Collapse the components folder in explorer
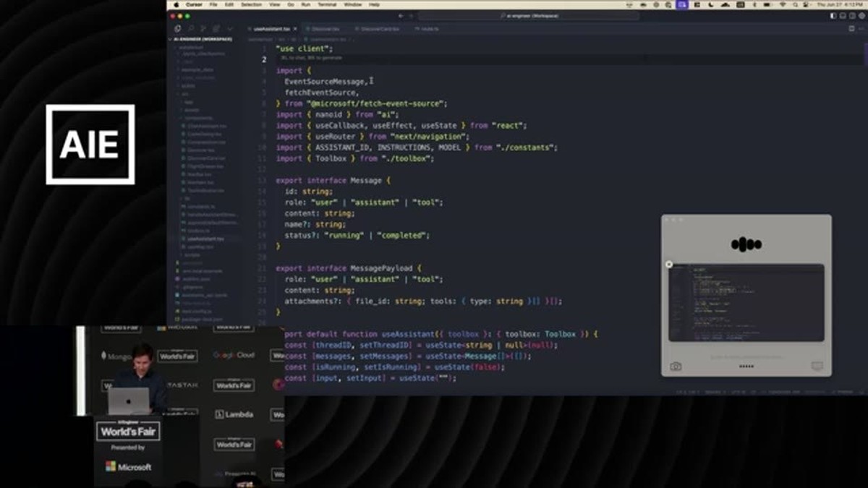The height and width of the screenshot is (488, 868). [x=195, y=118]
